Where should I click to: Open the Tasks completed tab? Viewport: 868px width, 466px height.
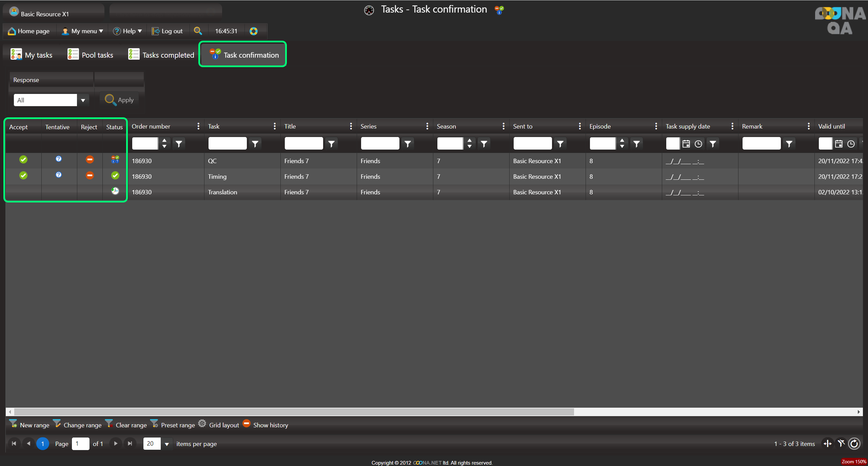click(x=161, y=55)
